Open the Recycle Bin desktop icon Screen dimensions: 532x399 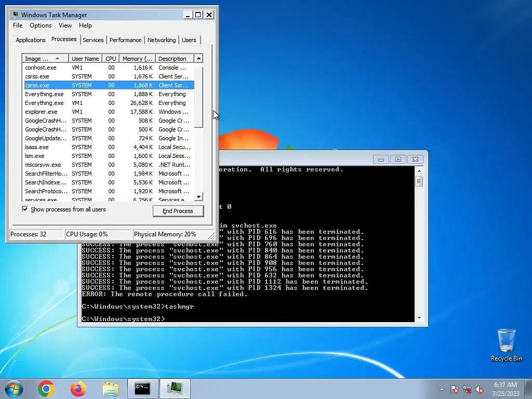coord(506,345)
